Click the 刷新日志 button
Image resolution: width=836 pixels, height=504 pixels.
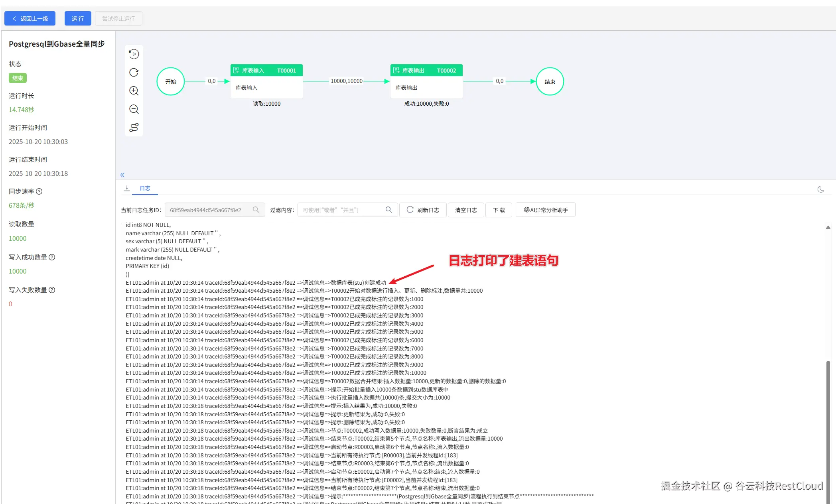point(423,210)
